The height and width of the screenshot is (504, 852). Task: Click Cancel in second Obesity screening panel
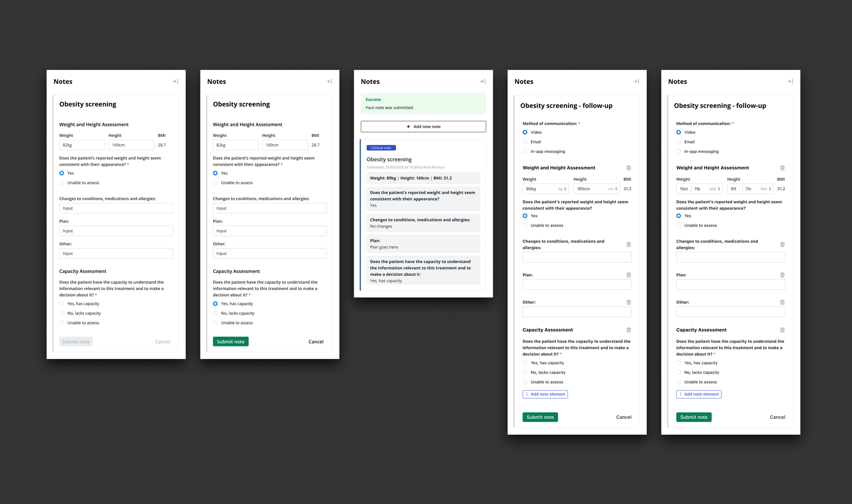point(316,342)
